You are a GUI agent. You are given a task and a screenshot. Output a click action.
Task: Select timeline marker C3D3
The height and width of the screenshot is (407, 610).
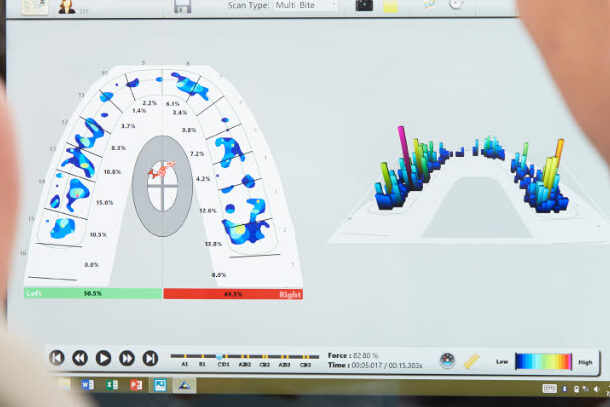tap(305, 365)
